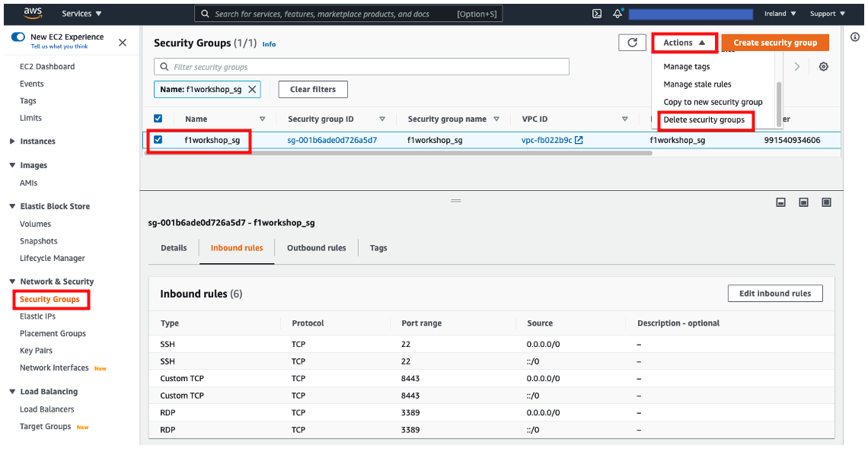Open the Services dropdown menu
This screenshot has width=868, height=455.
[x=81, y=14]
